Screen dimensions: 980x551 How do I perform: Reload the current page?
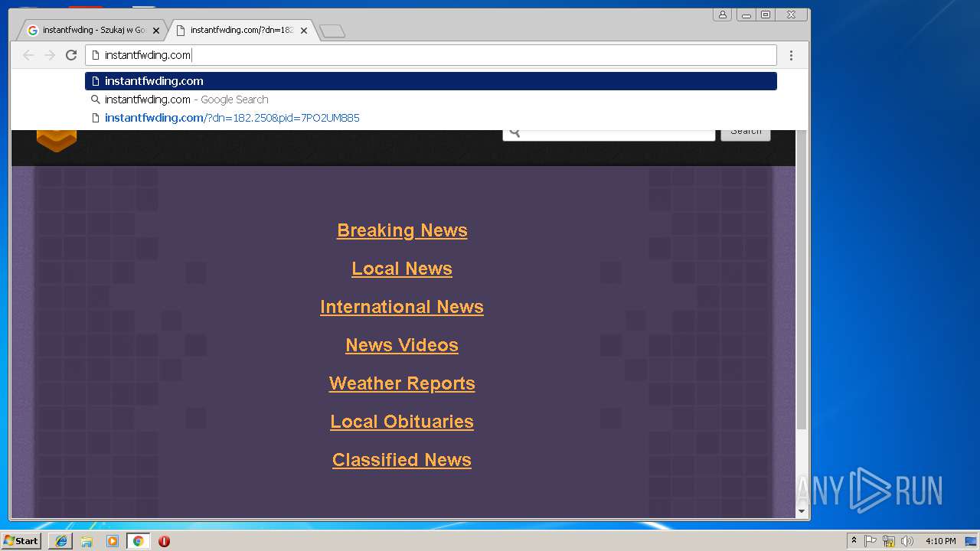tap(71, 55)
